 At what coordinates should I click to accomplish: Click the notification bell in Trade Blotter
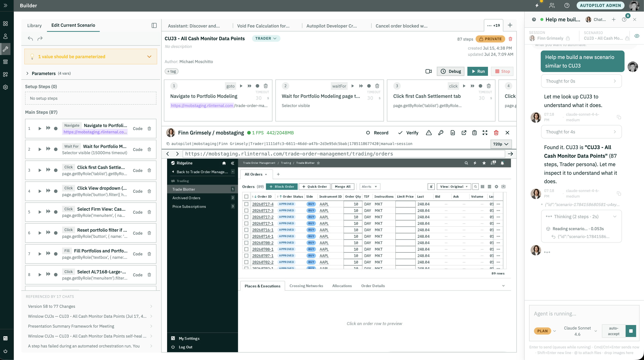coord(502,163)
